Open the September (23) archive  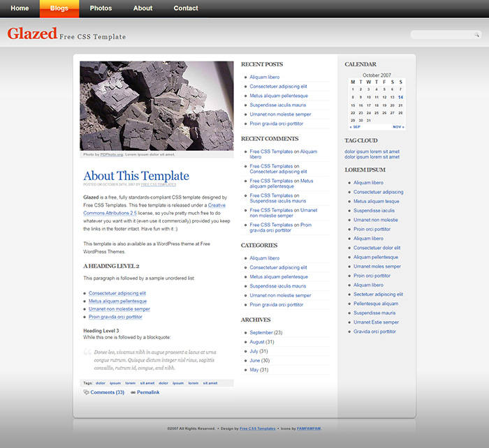coord(265,332)
